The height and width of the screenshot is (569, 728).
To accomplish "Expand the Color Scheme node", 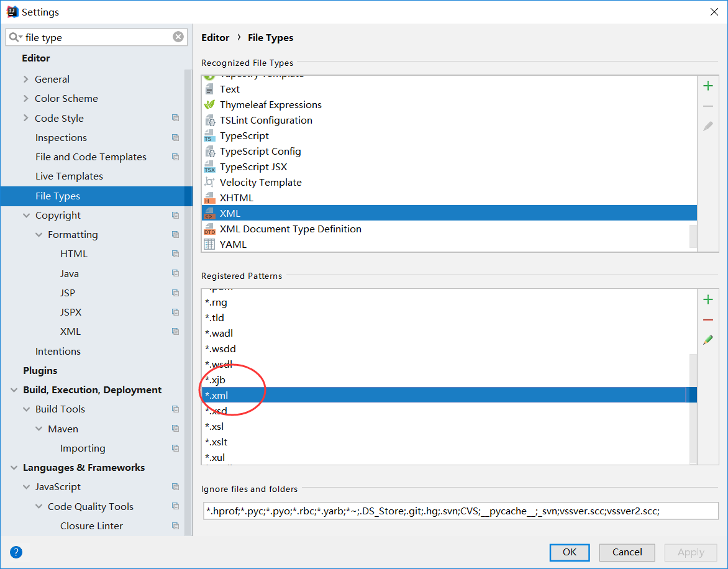I will [26, 98].
